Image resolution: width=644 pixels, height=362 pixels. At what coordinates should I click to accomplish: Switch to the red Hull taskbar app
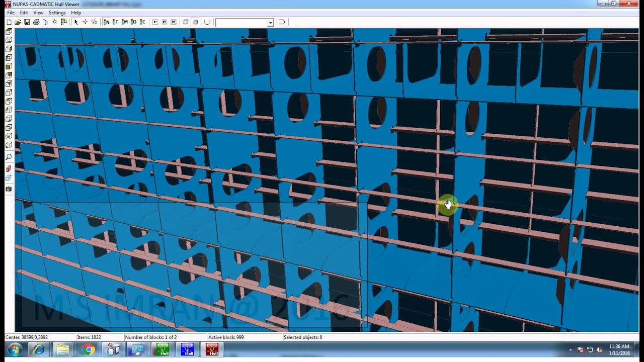coord(212,350)
